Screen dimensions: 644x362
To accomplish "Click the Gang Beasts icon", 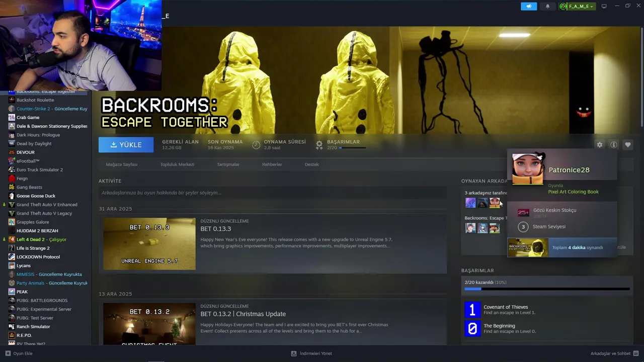I will 12,187.
